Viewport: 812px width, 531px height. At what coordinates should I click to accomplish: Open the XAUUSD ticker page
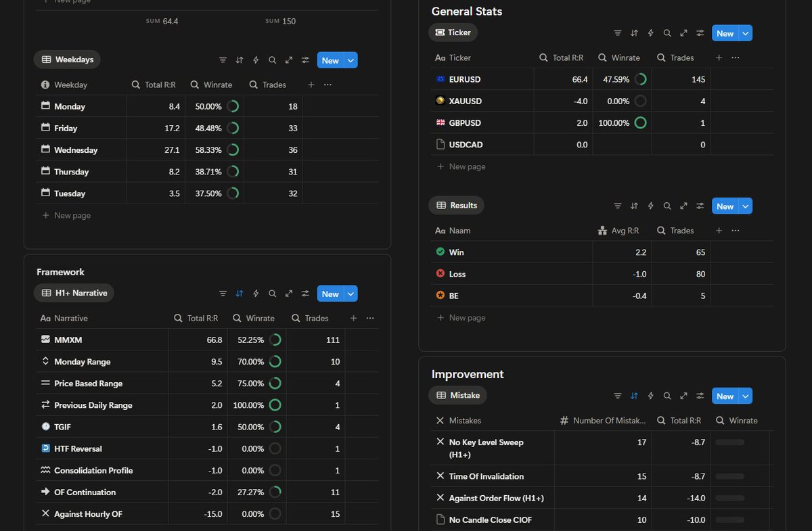click(466, 101)
